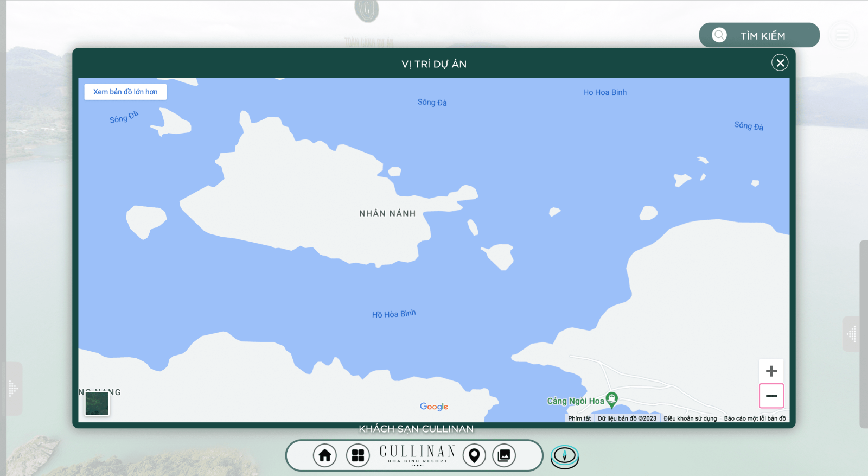
Task: Open 'Điều khoản sử dụng' terms link
Action: pyautogui.click(x=690, y=418)
